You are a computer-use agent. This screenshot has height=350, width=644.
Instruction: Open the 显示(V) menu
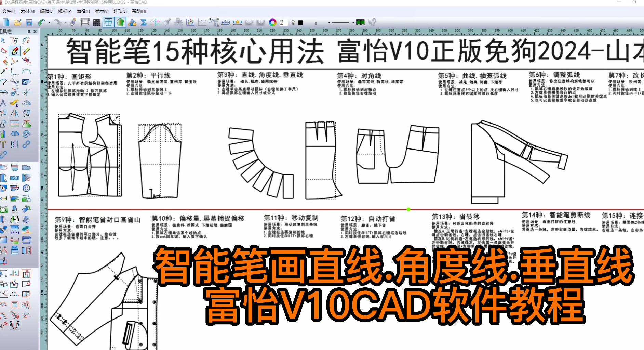tap(102, 11)
